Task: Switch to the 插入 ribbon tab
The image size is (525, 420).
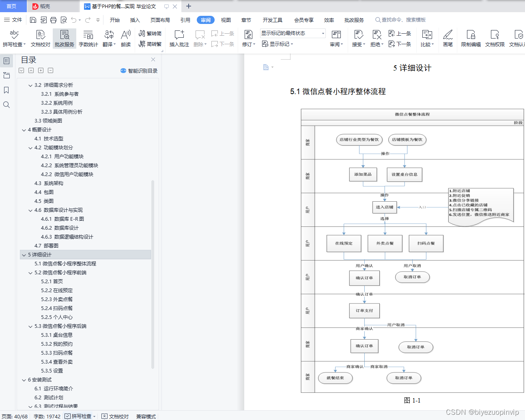Action: point(135,20)
